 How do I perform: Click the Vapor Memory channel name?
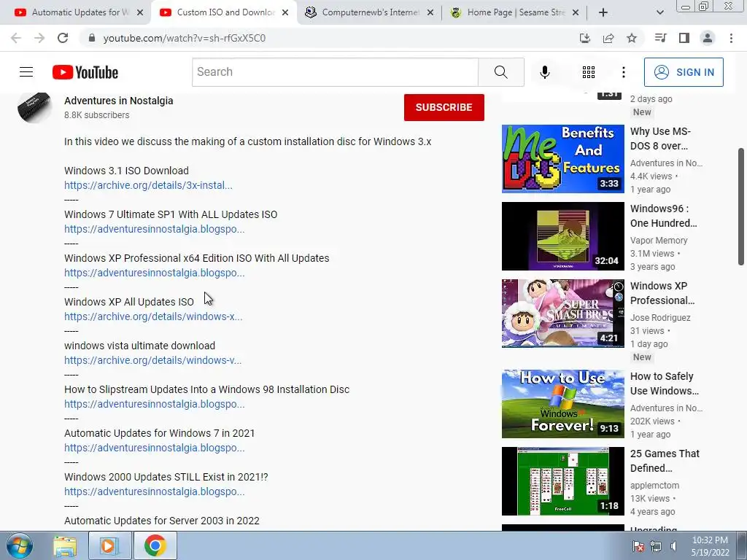tap(659, 241)
